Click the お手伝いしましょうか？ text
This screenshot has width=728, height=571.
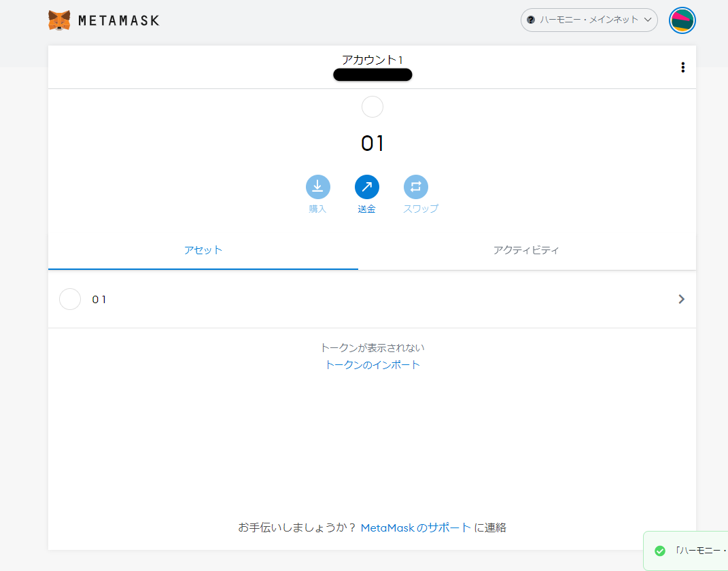coord(297,527)
